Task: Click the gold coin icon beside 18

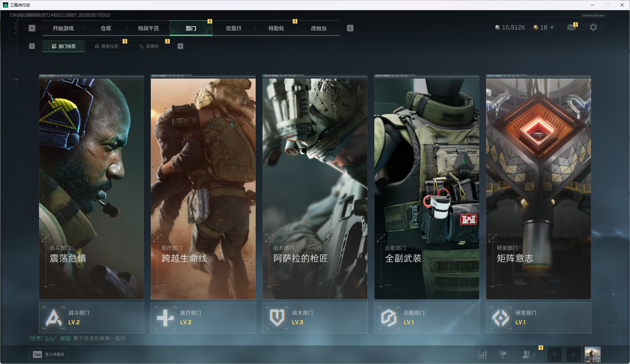Action: click(536, 27)
